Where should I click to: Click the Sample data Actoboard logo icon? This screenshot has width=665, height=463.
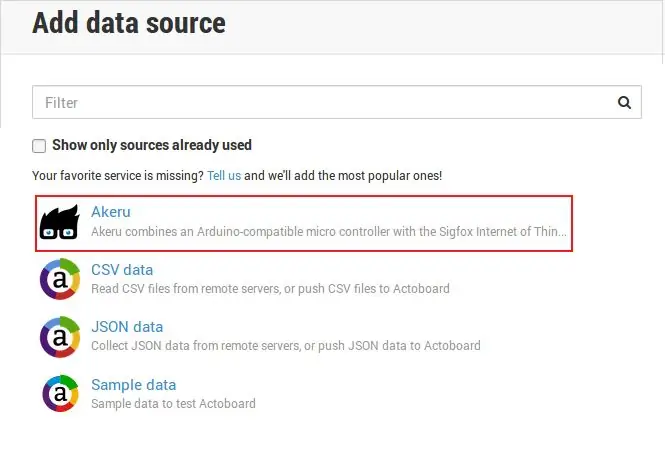click(60, 393)
